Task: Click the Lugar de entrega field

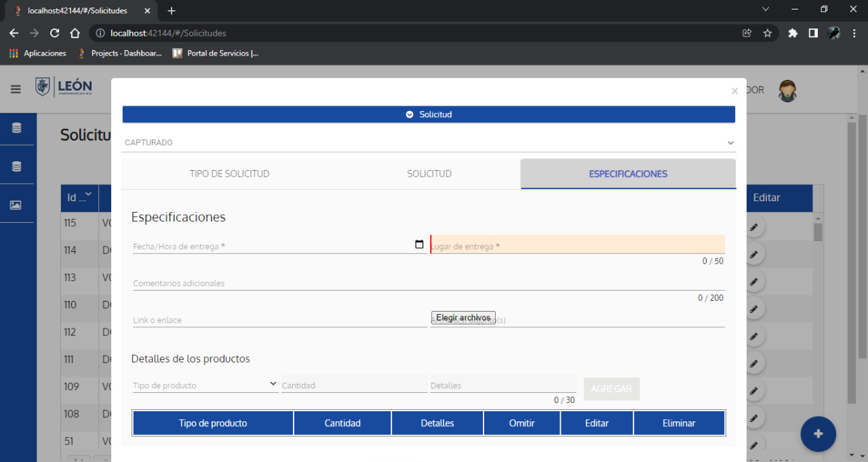Action: click(x=578, y=245)
